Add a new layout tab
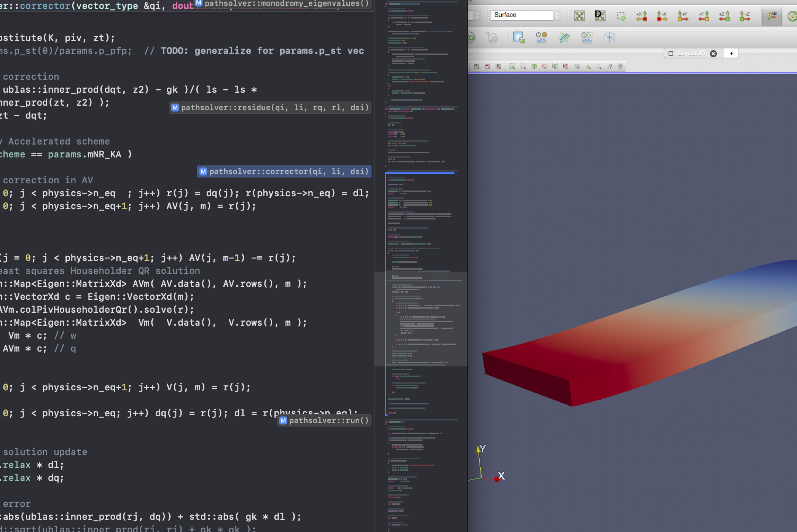This screenshot has width=797, height=532. tap(731, 54)
